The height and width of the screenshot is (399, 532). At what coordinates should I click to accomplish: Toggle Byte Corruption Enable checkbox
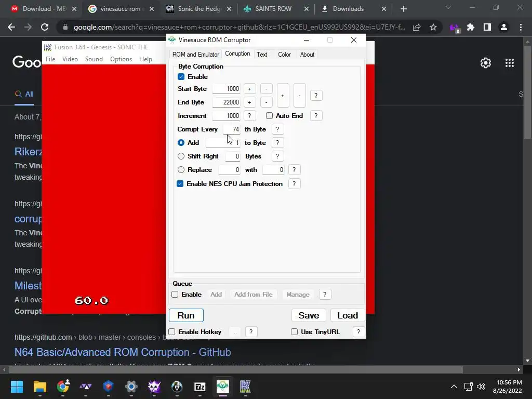coord(181,77)
